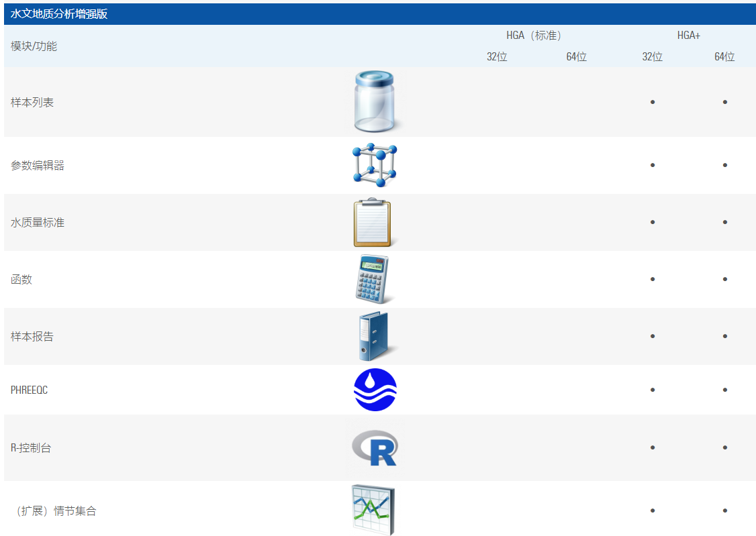
Task: Click the 模块/功能 column header
Action: (34, 46)
